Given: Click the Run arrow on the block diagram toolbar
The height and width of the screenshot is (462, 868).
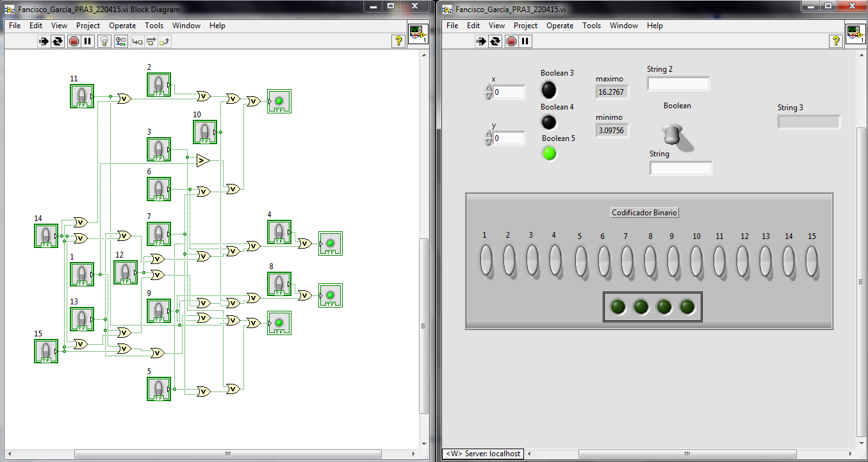Looking at the screenshot, I should click(44, 41).
